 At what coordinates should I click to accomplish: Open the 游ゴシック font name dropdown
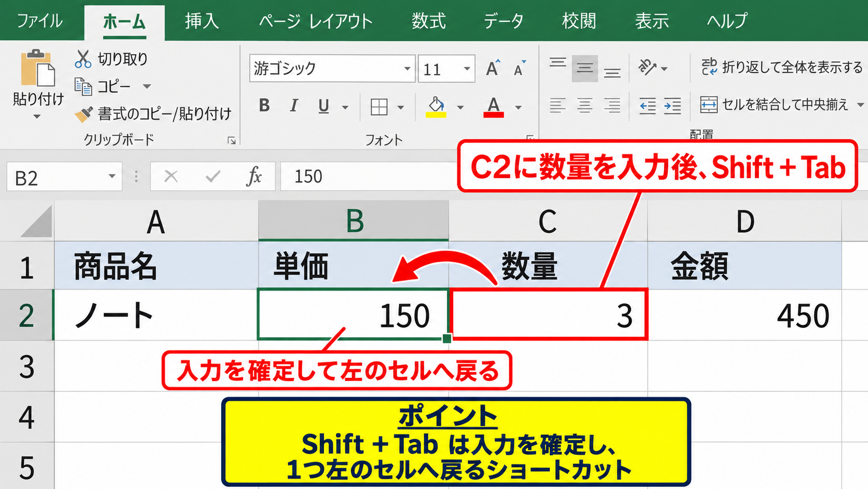click(x=407, y=69)
